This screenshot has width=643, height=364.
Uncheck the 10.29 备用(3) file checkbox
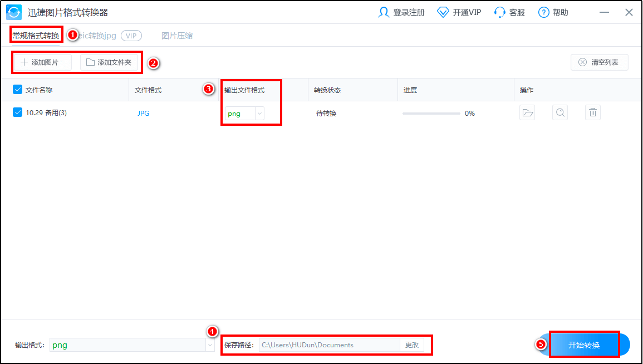tap(17, 112)
